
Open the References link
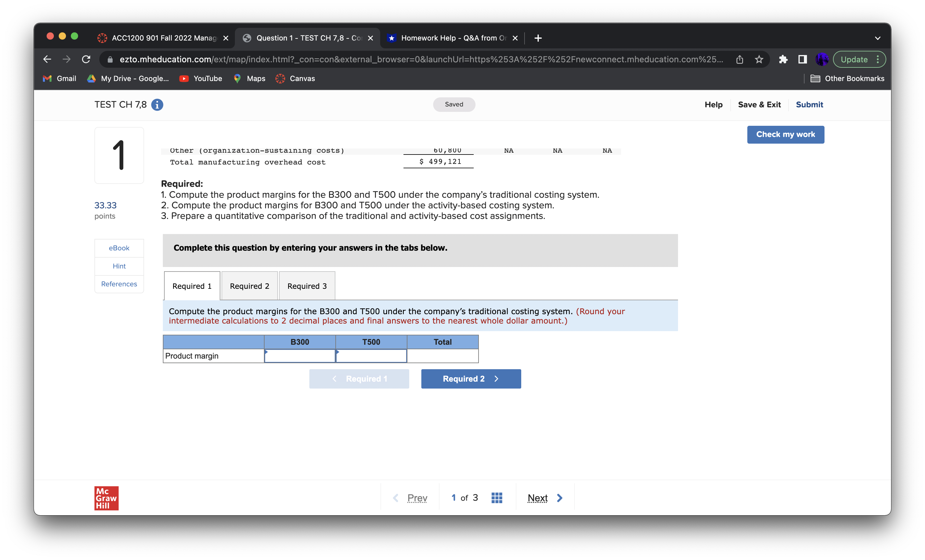119,284
